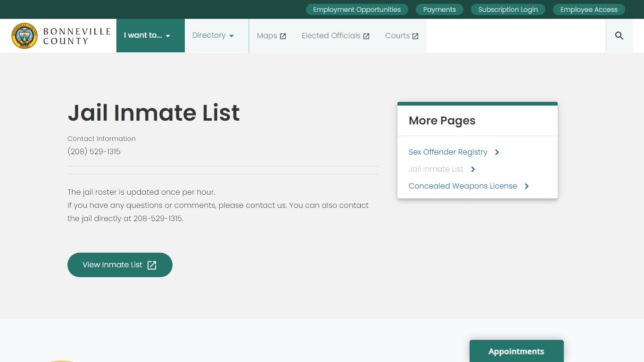The width and height of the screenshot is (644, 362).
Task: Click external-link icon next to Maps
Action: [x=283, y=36]
